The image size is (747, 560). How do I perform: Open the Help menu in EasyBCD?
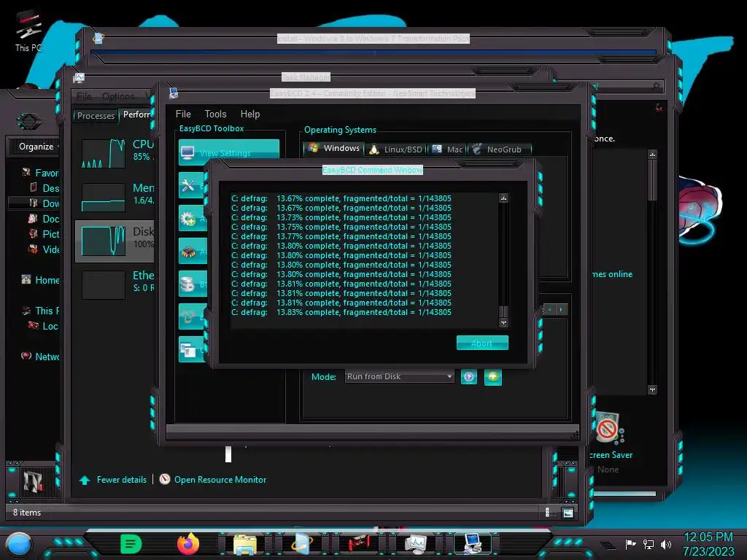pyautogui.click(x=250, y=114)
